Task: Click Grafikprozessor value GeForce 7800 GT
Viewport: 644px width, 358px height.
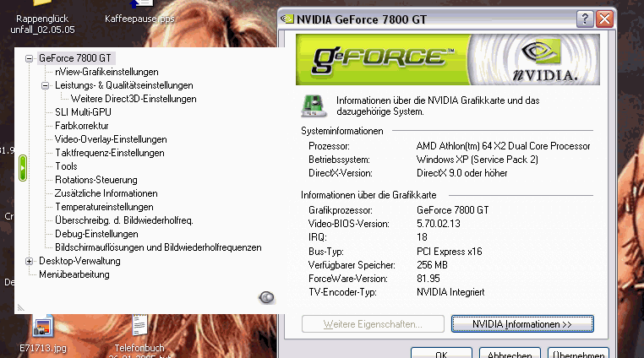Action: (x=453, y=210)
